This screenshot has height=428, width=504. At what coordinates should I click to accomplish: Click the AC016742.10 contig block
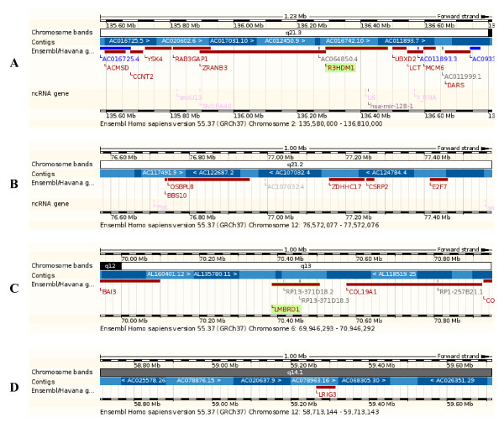[x=348, y=41]
